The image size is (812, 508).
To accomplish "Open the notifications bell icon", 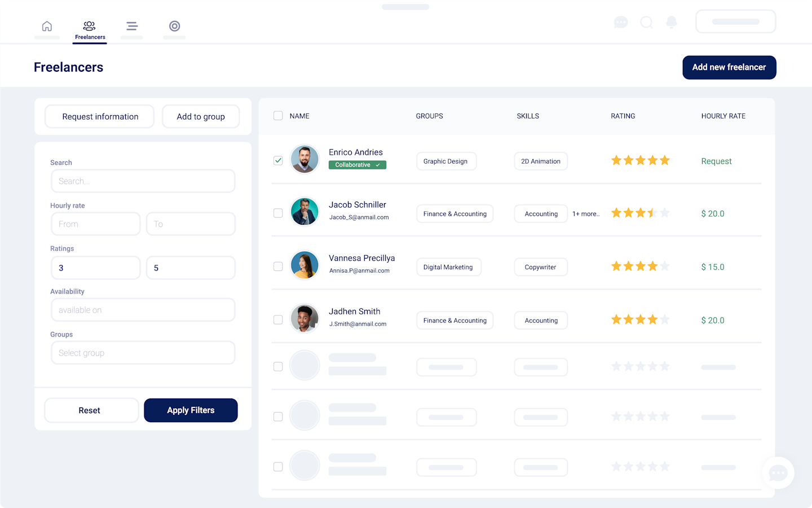I will point(672,23).
